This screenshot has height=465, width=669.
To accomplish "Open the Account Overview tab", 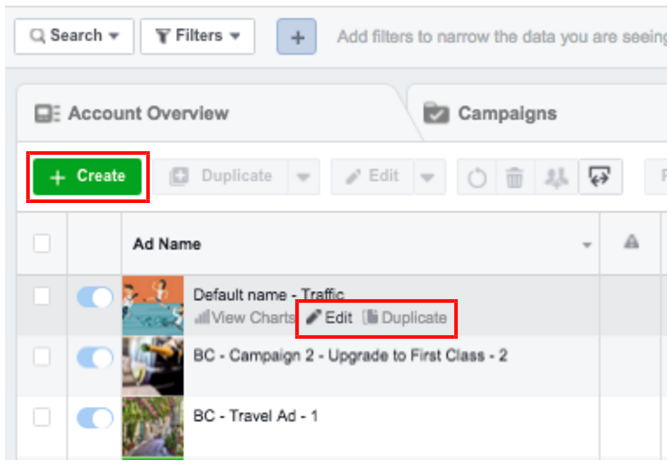I will 132,113.
